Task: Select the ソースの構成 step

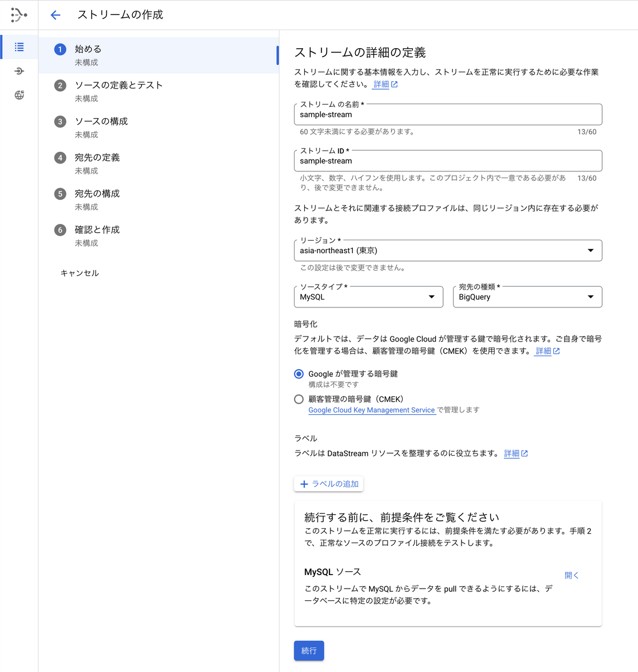Action: (x=159, y=128)
